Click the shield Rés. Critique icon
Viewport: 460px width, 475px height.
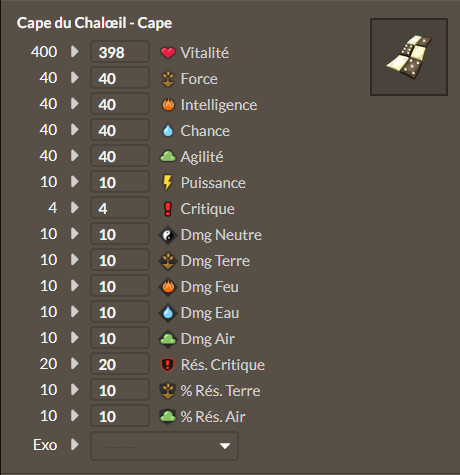168,364
